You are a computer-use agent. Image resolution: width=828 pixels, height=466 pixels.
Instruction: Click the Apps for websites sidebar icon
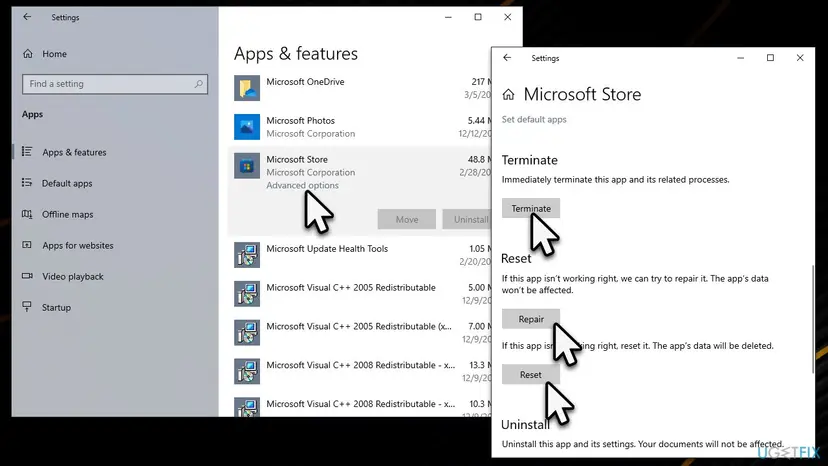[27, 245]
